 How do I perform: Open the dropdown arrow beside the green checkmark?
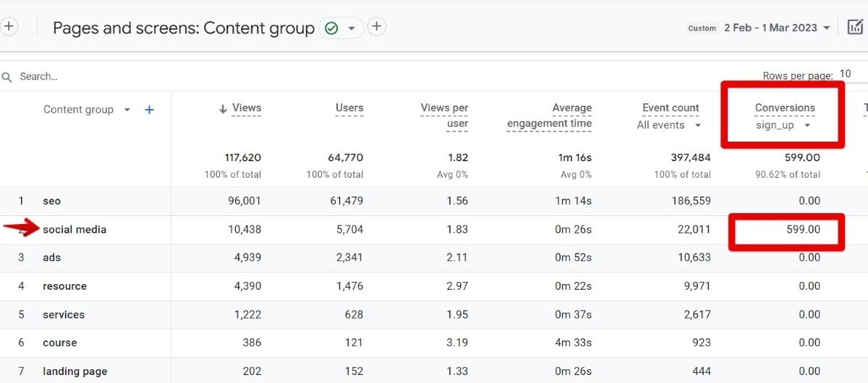352,28
